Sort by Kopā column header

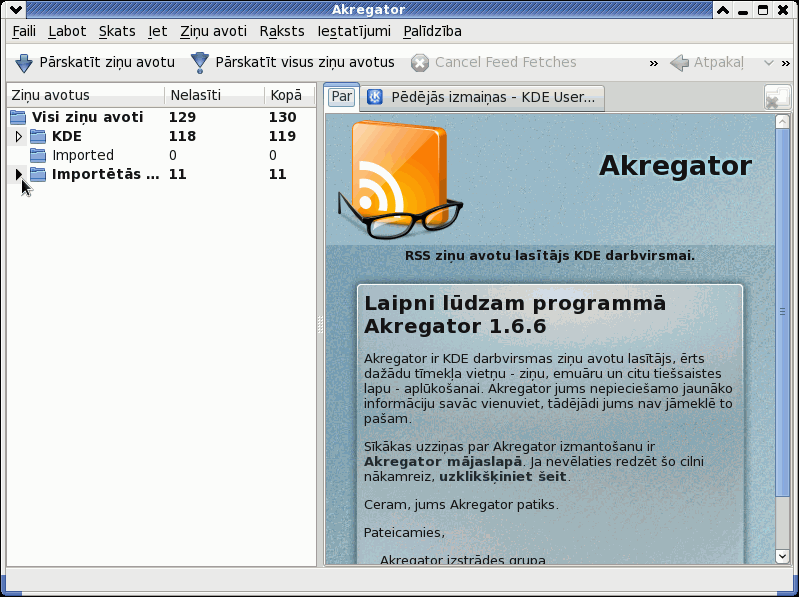coord(289,95)
